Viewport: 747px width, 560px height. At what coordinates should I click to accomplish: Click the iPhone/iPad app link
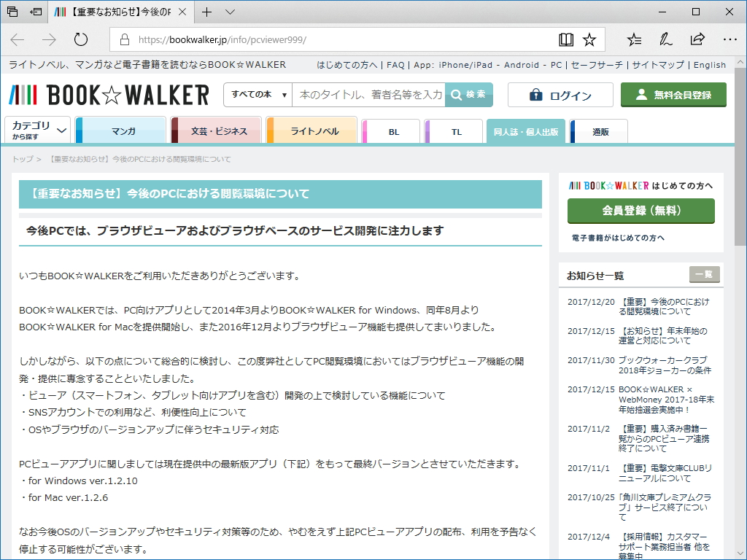465,65
